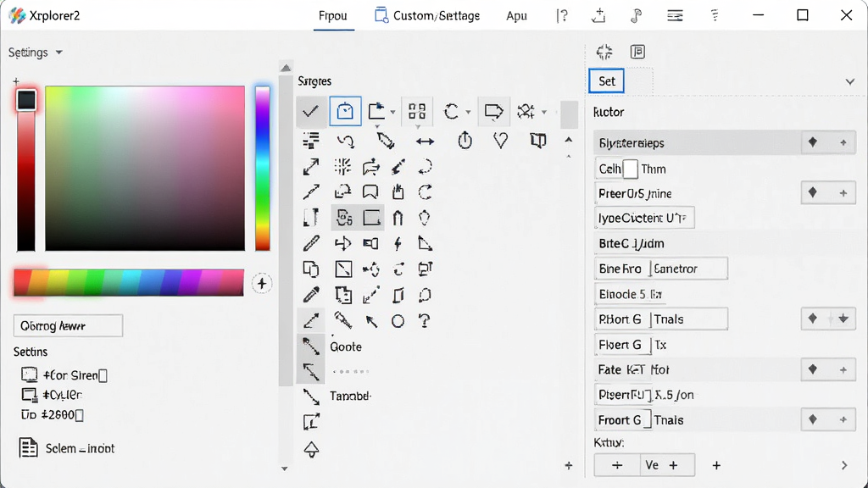
Task: Click the diamond button on Fate KET row
Action: [813, 369]
